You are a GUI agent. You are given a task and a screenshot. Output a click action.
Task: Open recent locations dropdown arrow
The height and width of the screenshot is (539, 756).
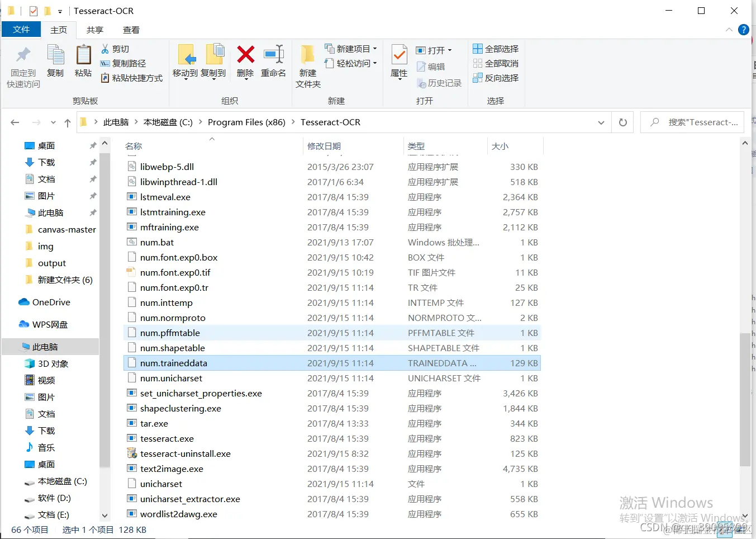[53, 122]
